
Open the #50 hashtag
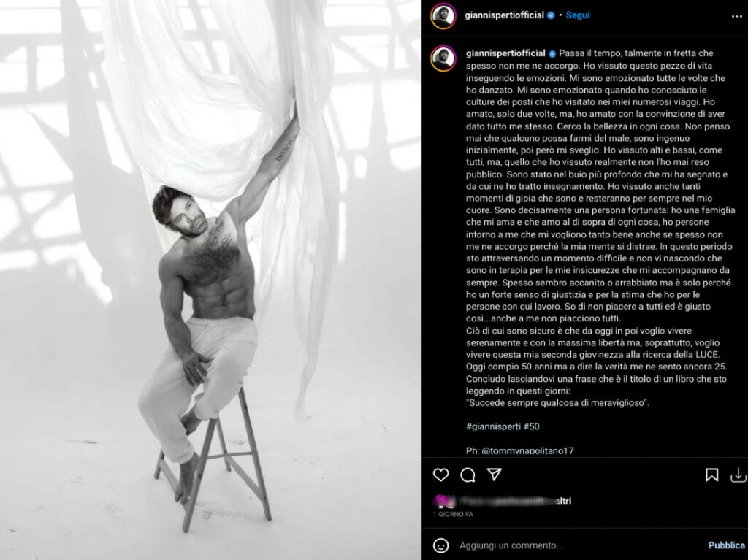pos(532,426)
